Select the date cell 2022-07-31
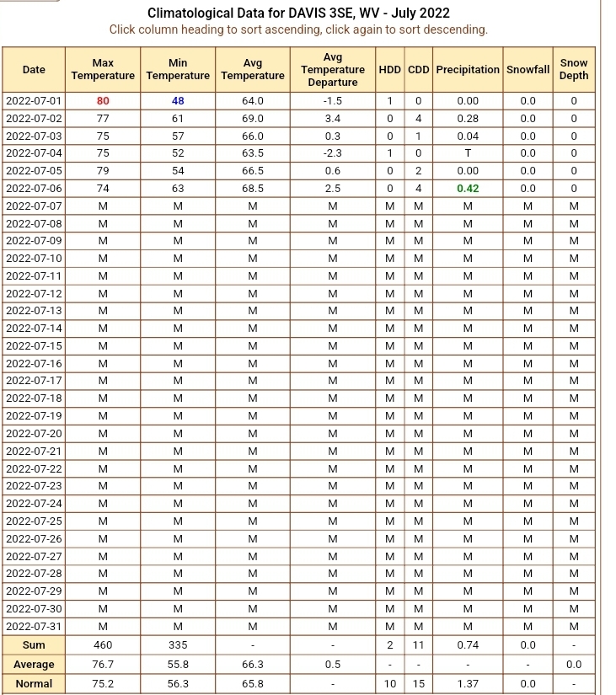Viewport: 616px width, 695px height. (x=34, y=626)
